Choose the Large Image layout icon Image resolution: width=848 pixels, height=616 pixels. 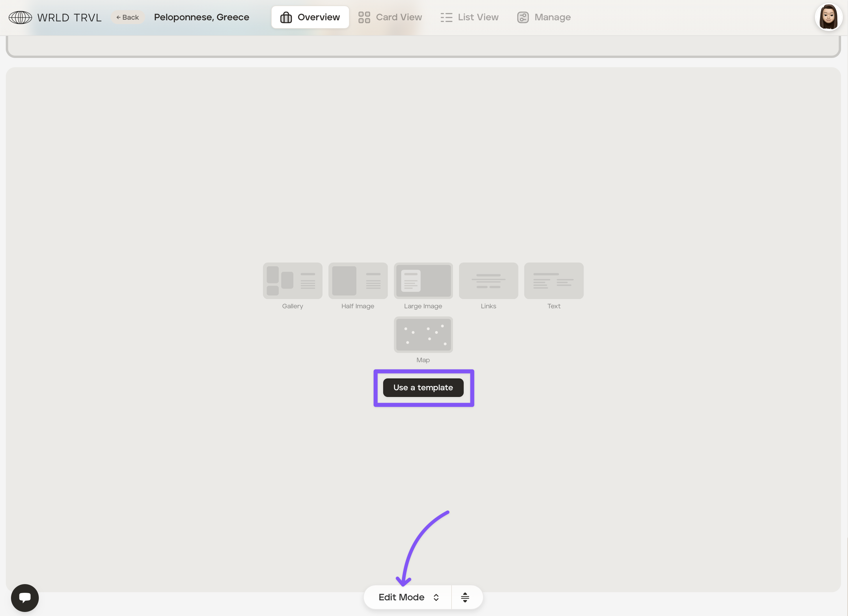pyautogui.click(x=423, y=280)
